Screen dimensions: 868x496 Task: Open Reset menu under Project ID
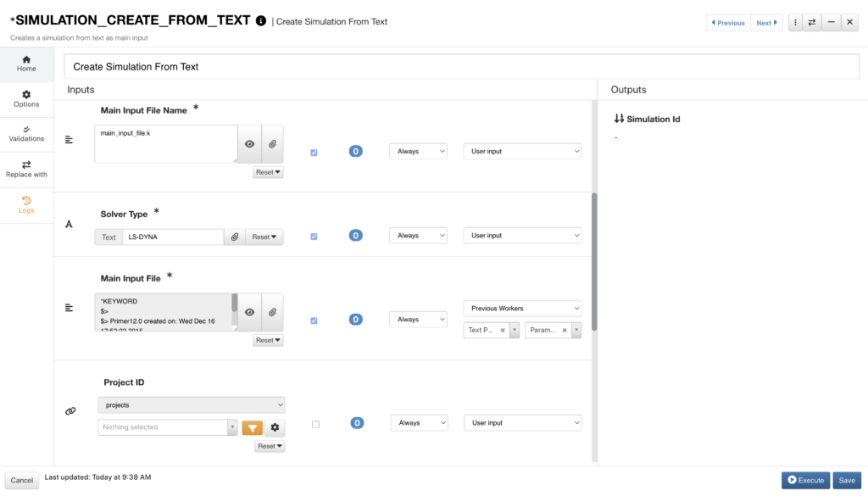click(x=270, y=446)
